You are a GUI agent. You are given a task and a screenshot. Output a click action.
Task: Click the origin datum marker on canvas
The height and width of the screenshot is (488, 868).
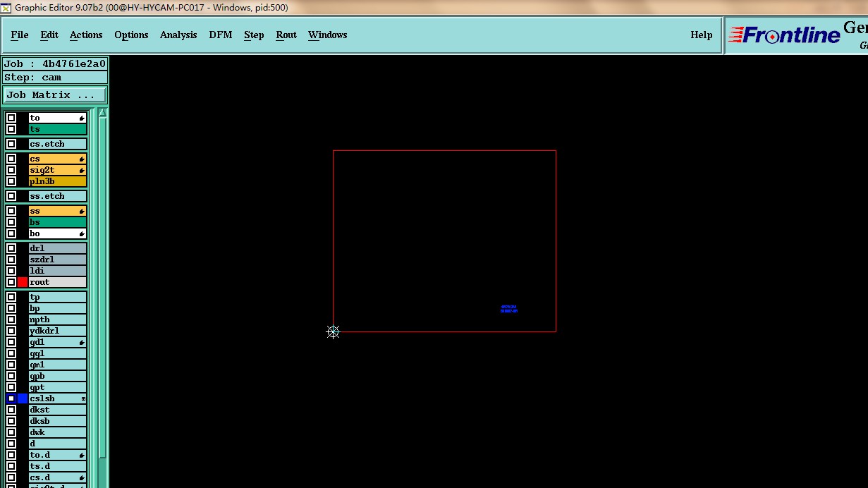[x=334, y=331]
